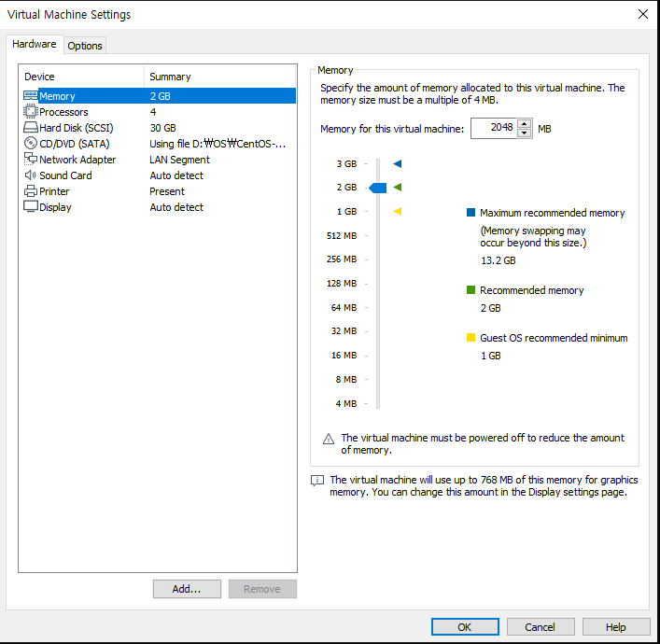Click the '3 GB' slider scale label
The width and height of the screenshot is (660, 644).
(346, 163)
